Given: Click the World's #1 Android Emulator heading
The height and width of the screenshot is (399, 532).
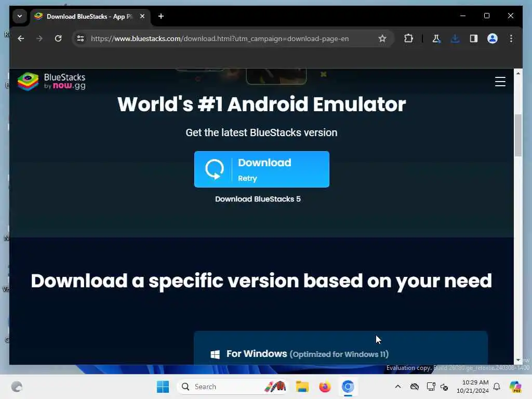Looking at the screenshot, I should pos(261,104).
